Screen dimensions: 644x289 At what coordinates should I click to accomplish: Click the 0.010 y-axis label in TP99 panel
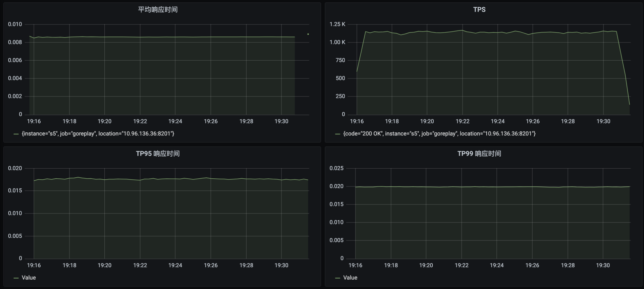point(336,222)
